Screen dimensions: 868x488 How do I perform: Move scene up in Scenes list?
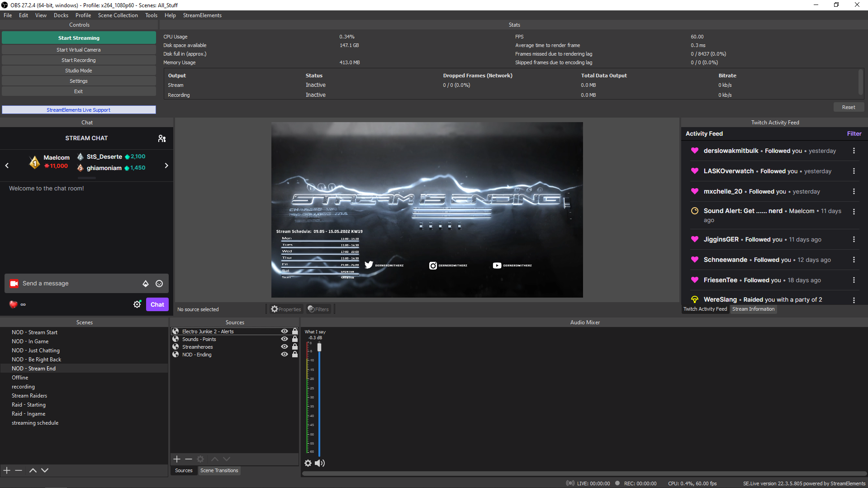click(x=33, y=470)
